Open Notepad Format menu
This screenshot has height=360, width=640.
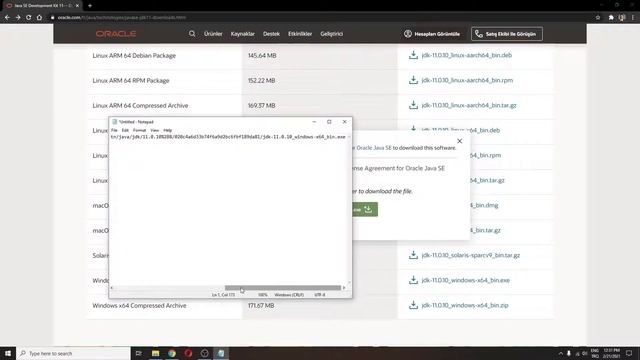[139, 130]
